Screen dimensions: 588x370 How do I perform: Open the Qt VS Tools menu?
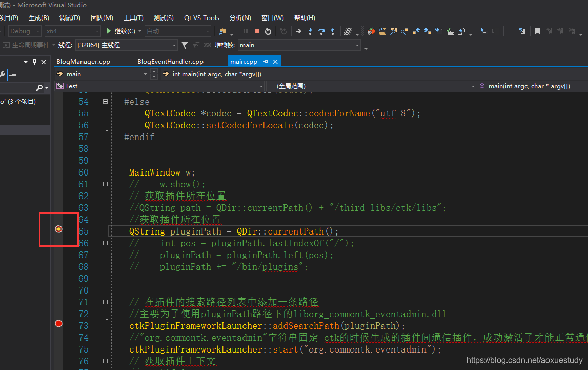pos(201,17)
